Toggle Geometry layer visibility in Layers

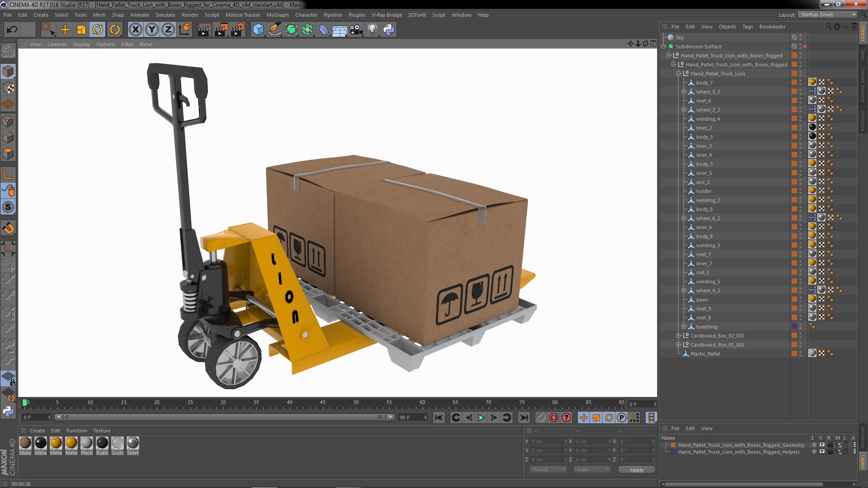coord(822,445)
